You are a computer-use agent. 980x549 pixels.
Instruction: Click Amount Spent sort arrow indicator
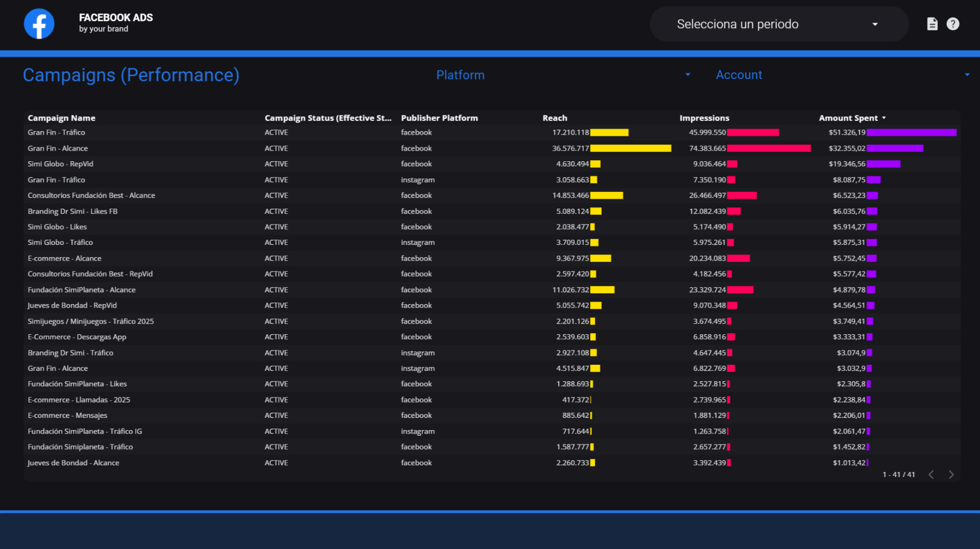(x=884, y=118)
